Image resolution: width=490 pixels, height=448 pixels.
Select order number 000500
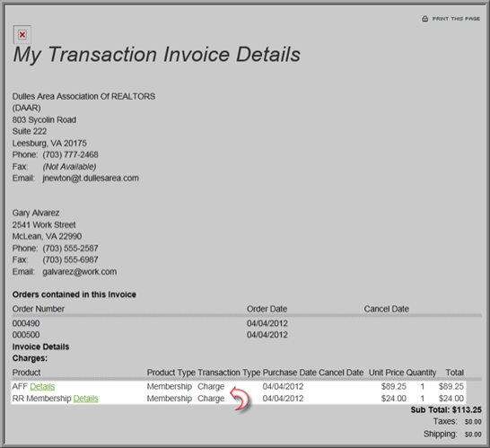click(x=26, y=335)
